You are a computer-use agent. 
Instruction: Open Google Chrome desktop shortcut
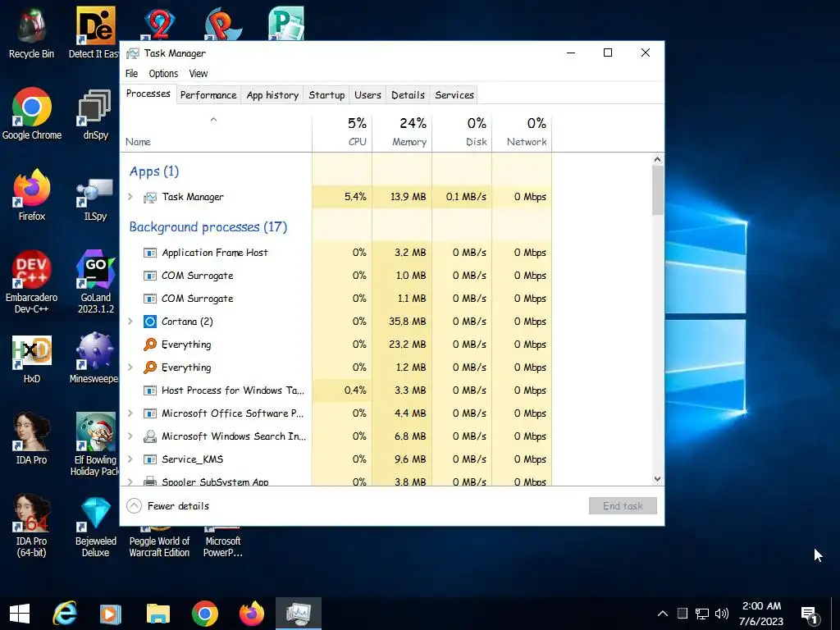tap(32, 113)
